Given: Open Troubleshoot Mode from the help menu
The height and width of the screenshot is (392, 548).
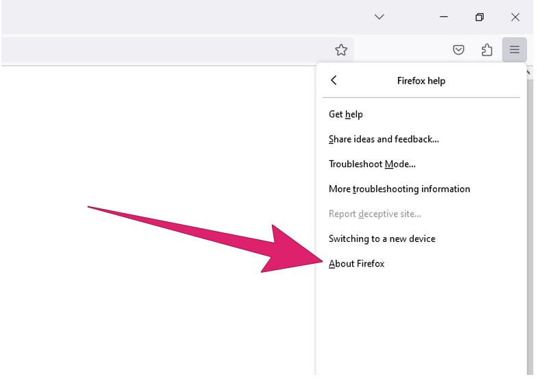Looking at the screenshot, I should click(421, 164).
